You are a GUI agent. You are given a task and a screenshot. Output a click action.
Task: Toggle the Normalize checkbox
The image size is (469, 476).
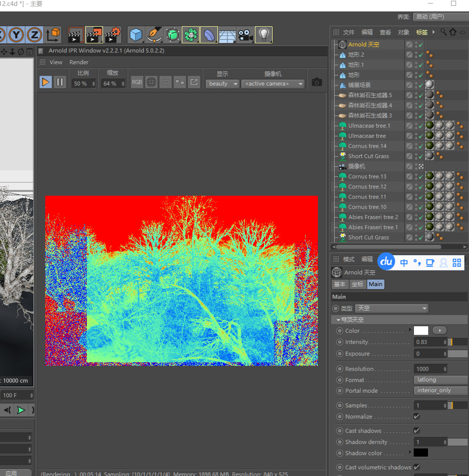click(416, 416)
